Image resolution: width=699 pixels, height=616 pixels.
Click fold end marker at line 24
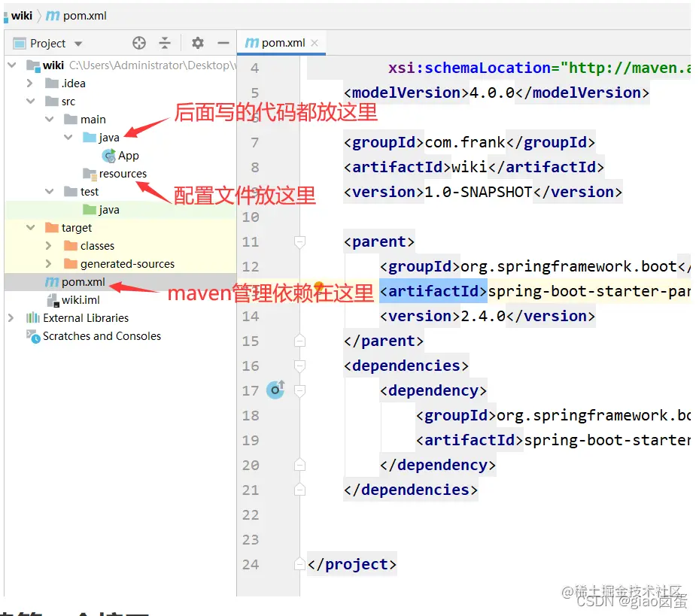pos(299,564)
